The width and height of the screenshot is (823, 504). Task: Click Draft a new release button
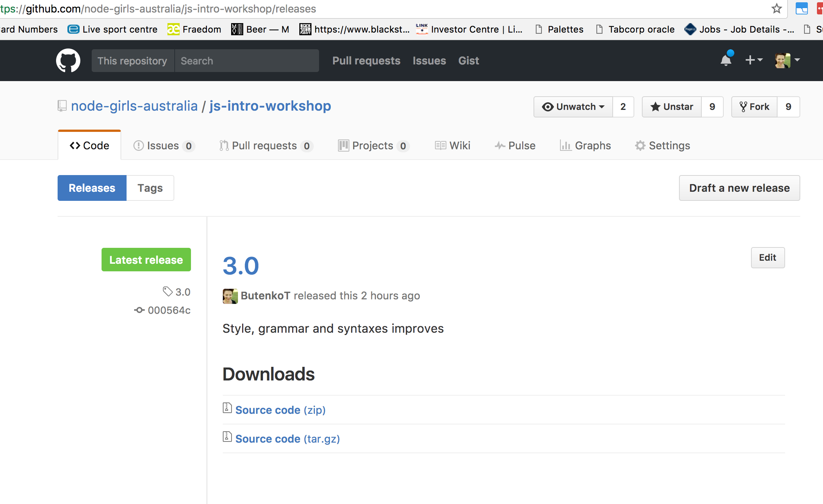click(739, 188)
